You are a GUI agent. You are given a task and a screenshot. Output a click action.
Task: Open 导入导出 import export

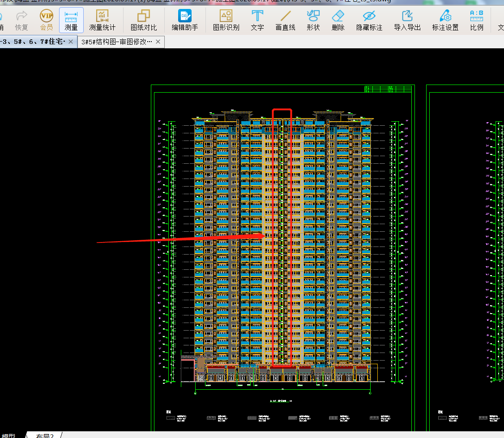408,21
